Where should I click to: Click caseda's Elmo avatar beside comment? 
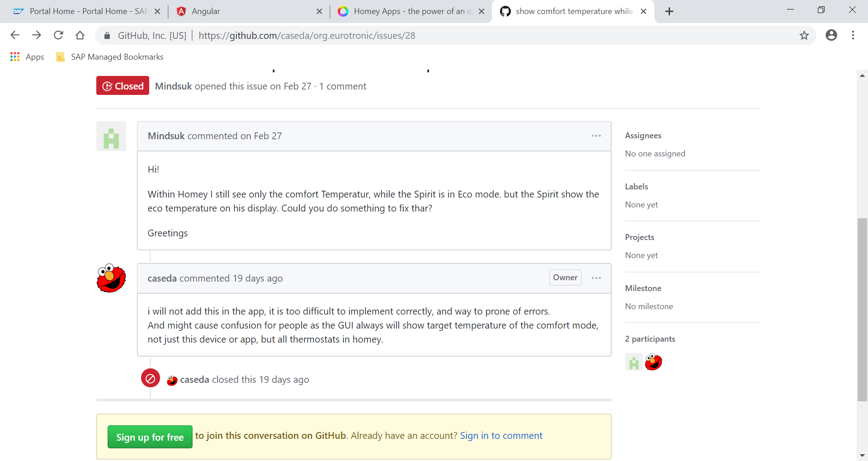point(111,278)
